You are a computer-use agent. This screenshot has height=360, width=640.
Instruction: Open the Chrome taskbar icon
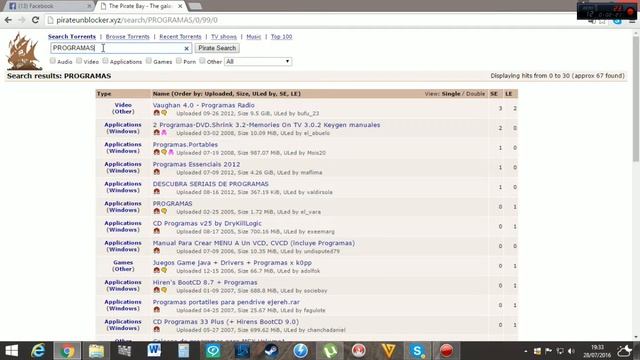[x=68, y=351]
